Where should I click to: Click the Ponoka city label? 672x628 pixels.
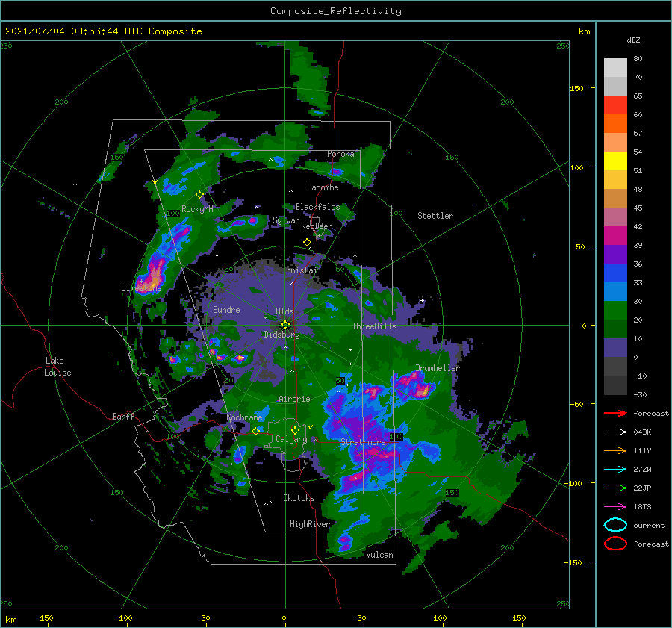point(340,154)
